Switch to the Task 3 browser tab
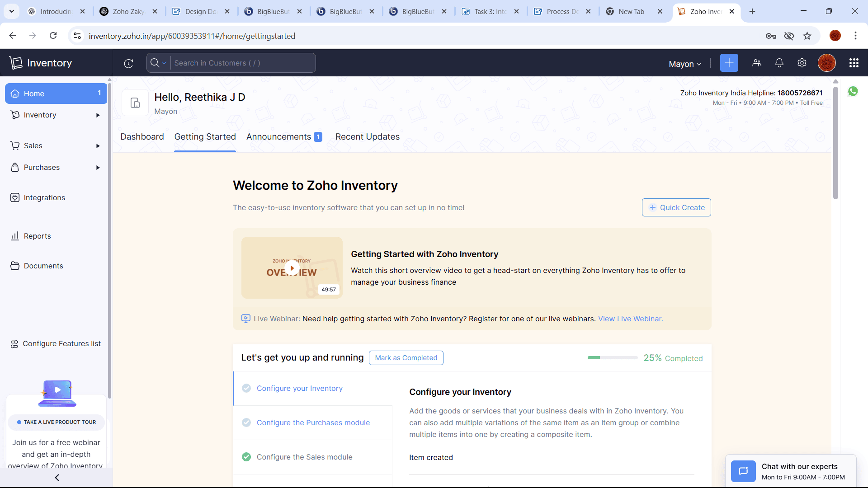868x488 pixels. coord(491,11)
